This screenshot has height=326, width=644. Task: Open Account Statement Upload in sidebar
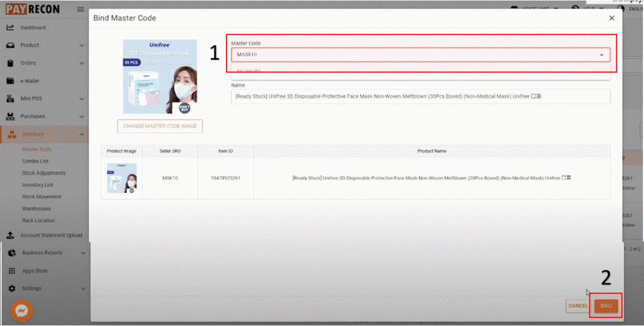pos(52,235)
